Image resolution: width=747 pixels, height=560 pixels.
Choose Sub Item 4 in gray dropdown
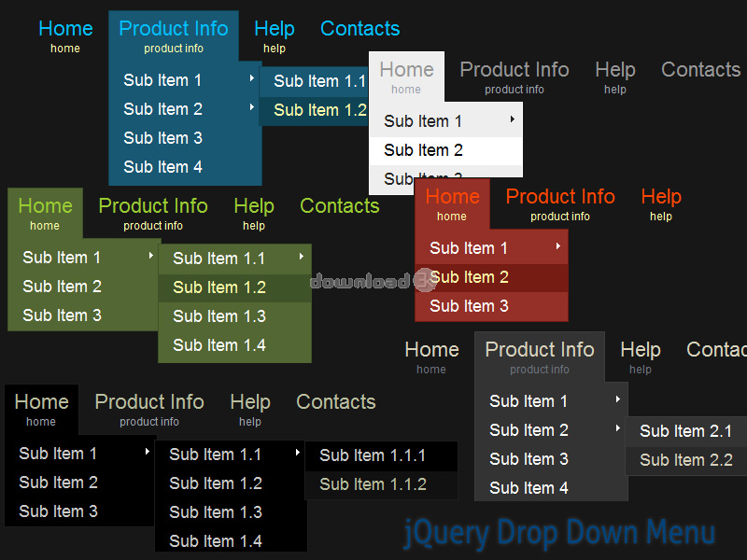pyautogui.click(x=552, y=488)
